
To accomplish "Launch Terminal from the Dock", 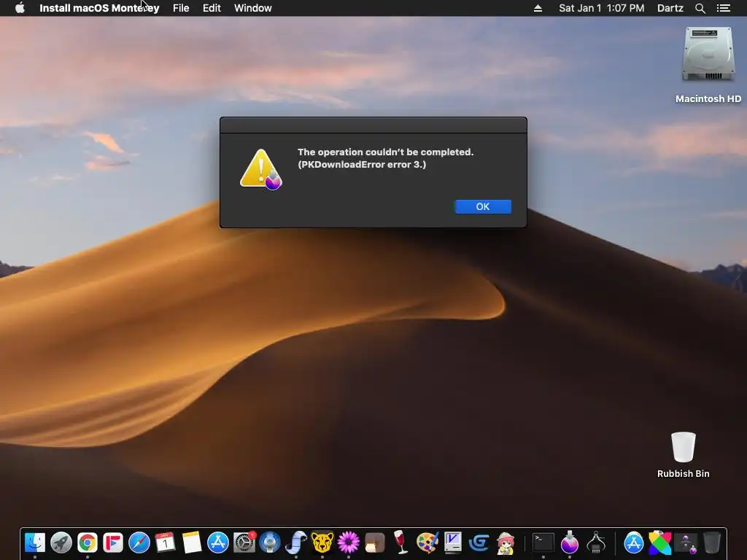I will click(543, 542).
